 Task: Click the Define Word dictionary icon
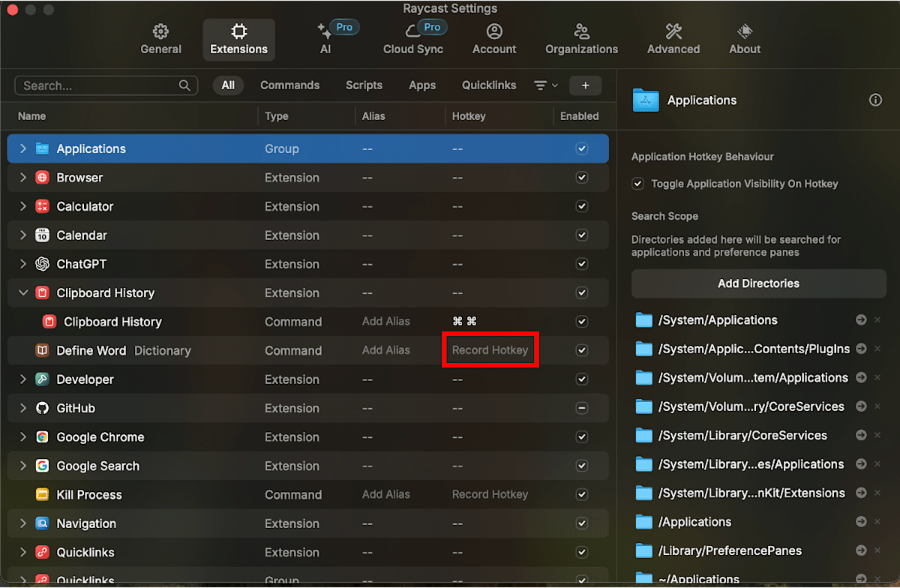click(42, 350)
